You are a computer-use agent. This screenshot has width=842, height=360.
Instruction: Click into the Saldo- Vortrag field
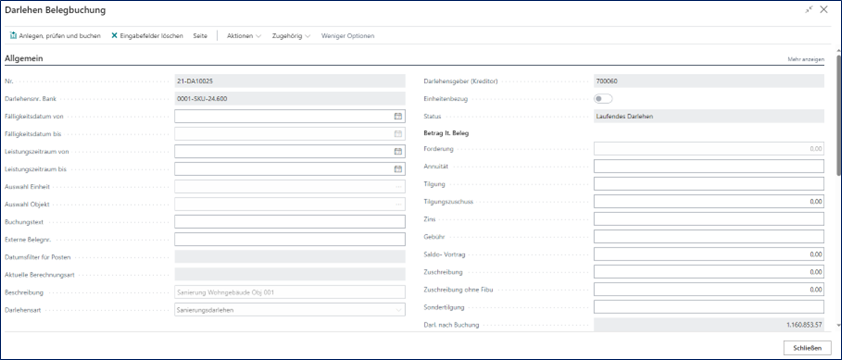709,254
